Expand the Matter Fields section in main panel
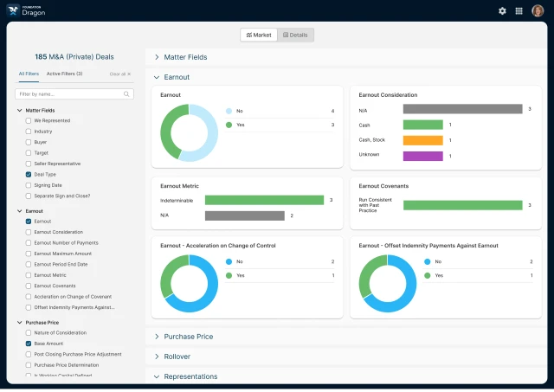This screenshot has height=392, width=554. point(157,57)
